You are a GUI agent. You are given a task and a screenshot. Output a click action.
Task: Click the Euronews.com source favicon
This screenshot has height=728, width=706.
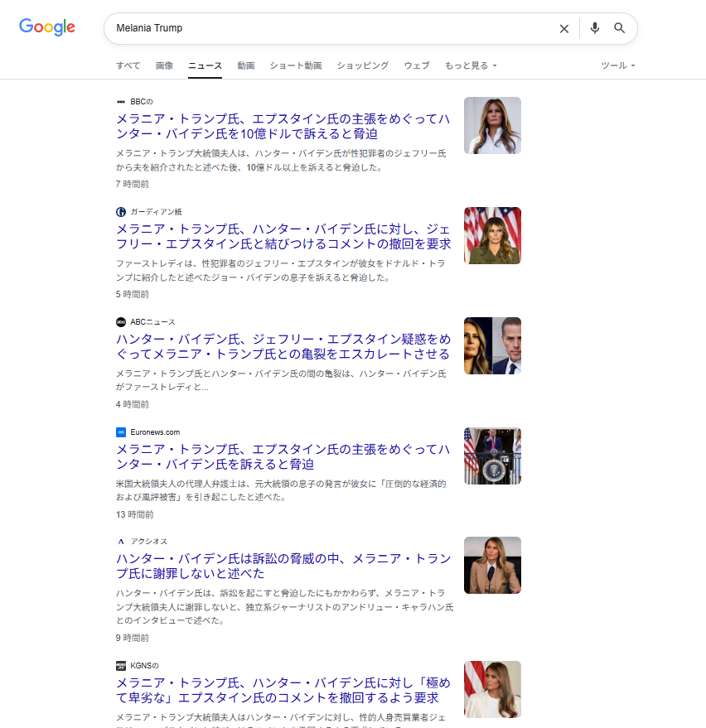point(121,432)
